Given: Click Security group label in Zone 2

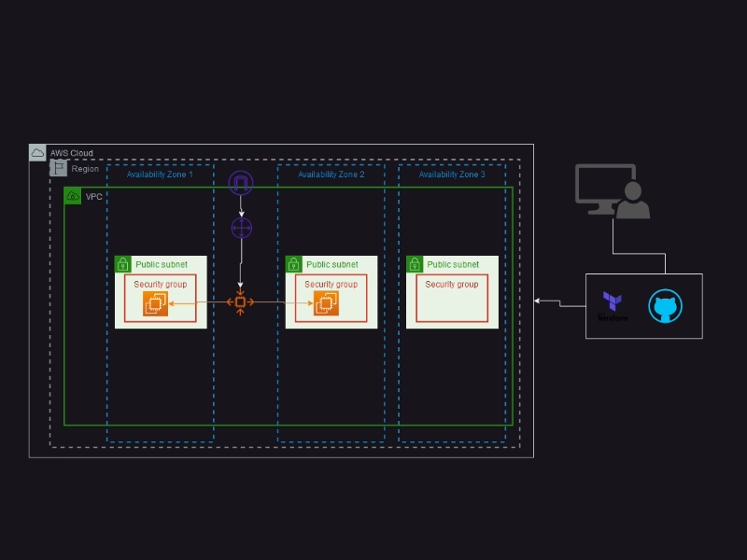Looking at the screenshot, I should 331,285.
